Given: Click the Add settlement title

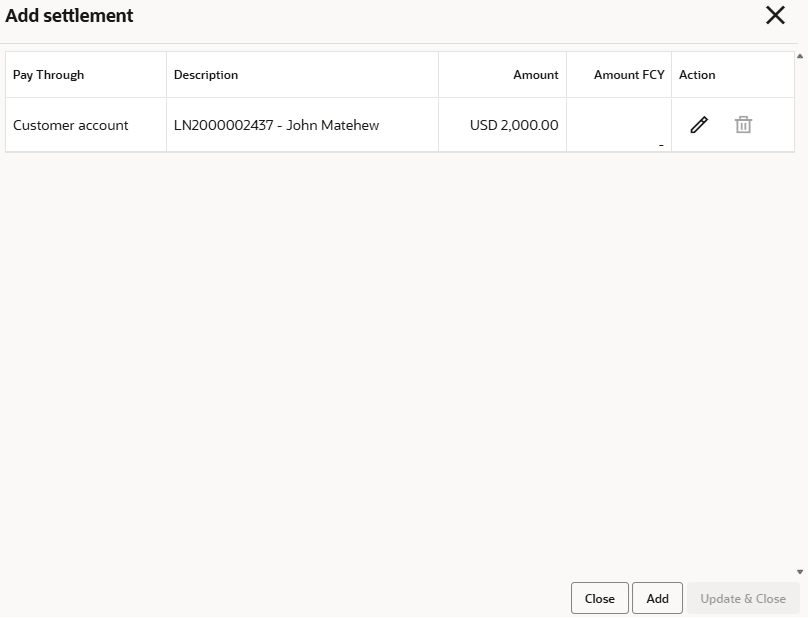Looking at the screenshot, I should (69, 16).
